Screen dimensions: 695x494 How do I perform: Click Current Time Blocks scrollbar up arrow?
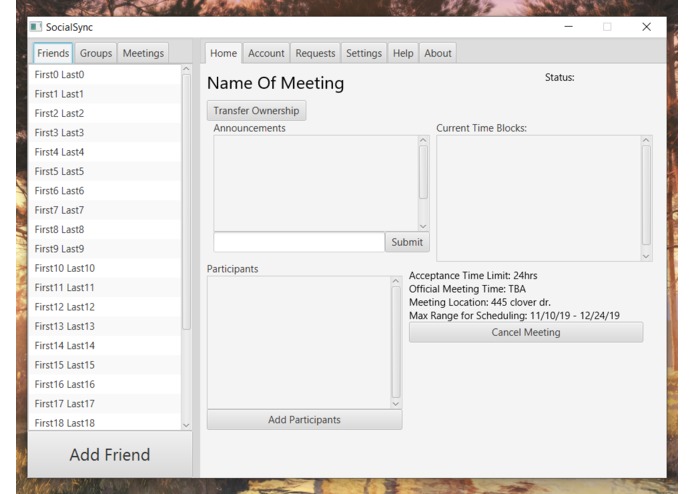point(646,140)
